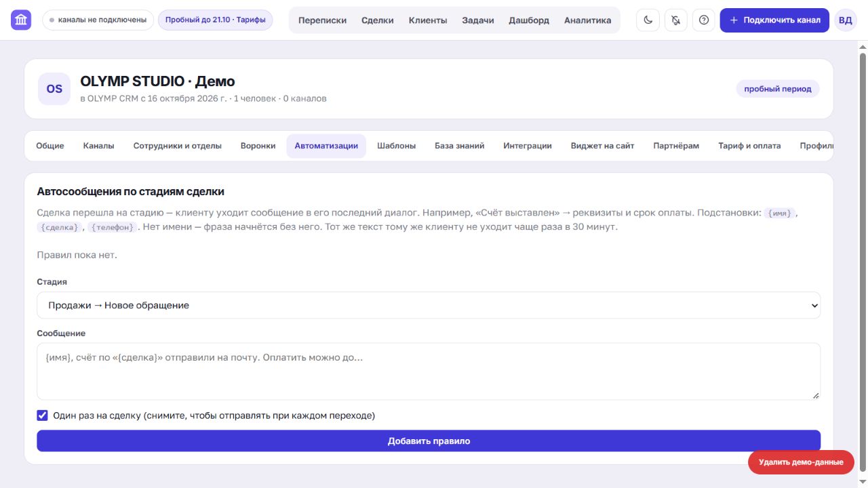
Task: Open the Шаблоны tab
Action: [x=397, y=146]
